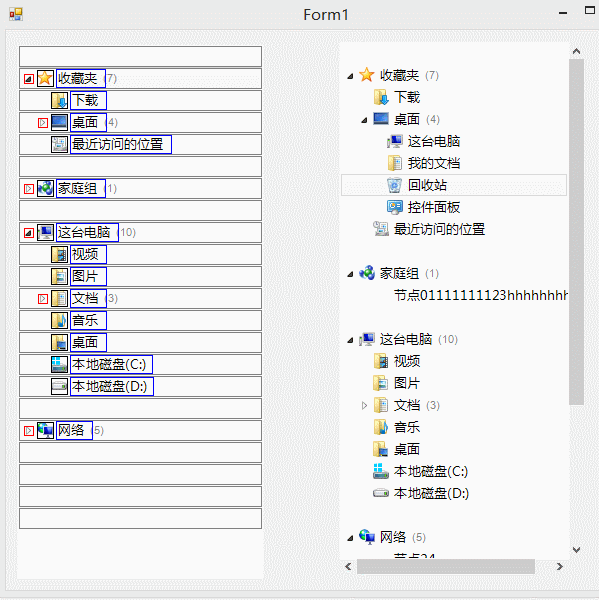The height and width of the screenshot is (600, 599).
Task: Select the 本地磁盘(D:) label in the right tree
Action: 431,493
